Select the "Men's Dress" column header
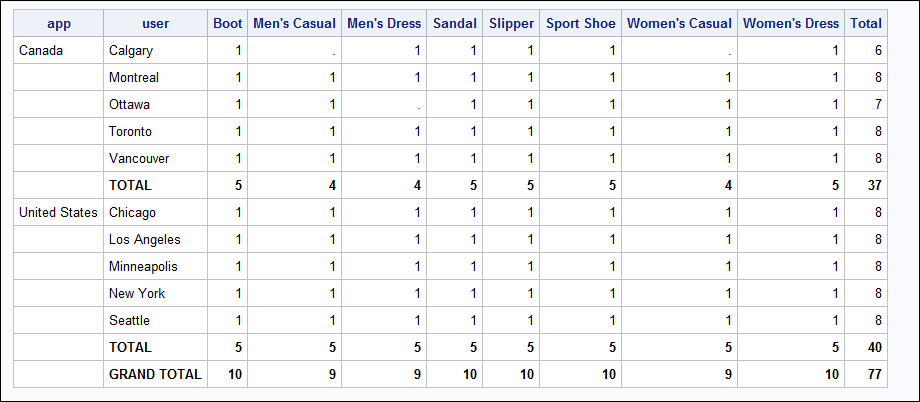This screenshot has width=920, height=402. coord(383,24)
